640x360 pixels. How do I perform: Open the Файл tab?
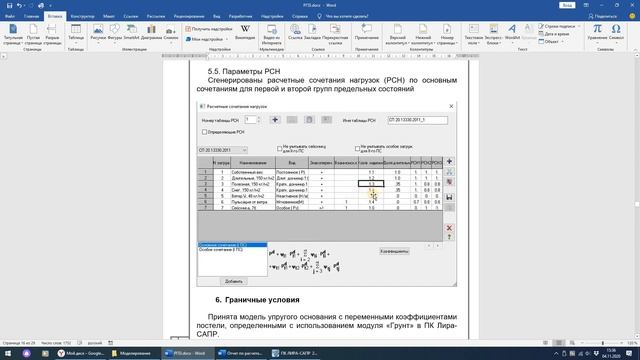(x=10, y=16)
